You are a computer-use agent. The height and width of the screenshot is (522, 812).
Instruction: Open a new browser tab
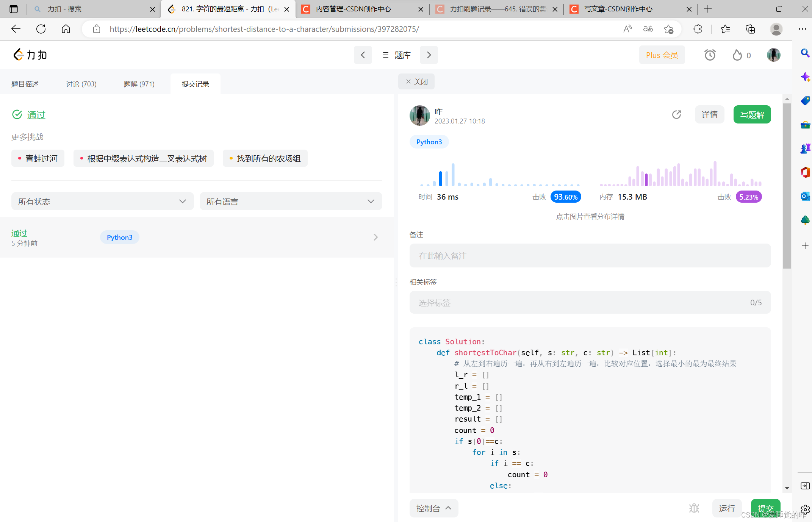tap(708, 9)
